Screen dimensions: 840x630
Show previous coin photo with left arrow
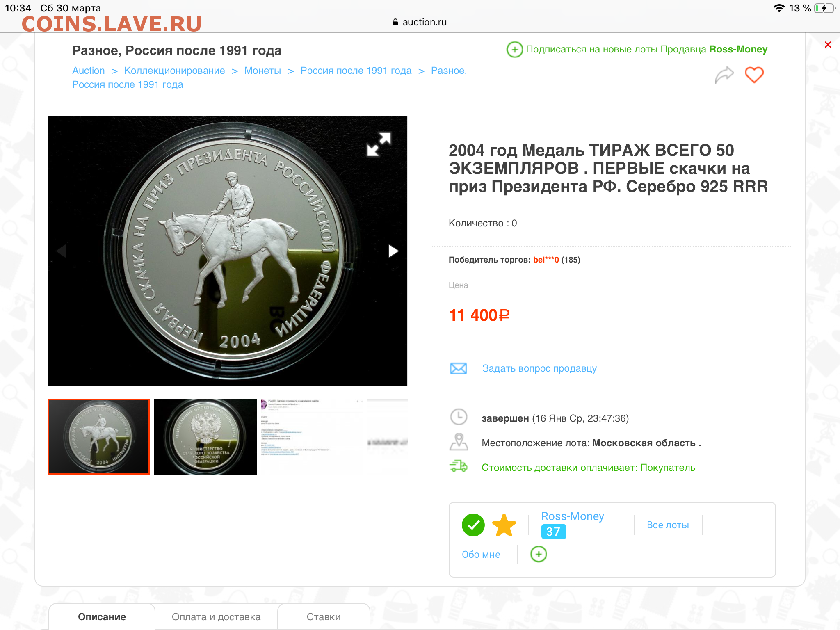(x=61, y=251)
